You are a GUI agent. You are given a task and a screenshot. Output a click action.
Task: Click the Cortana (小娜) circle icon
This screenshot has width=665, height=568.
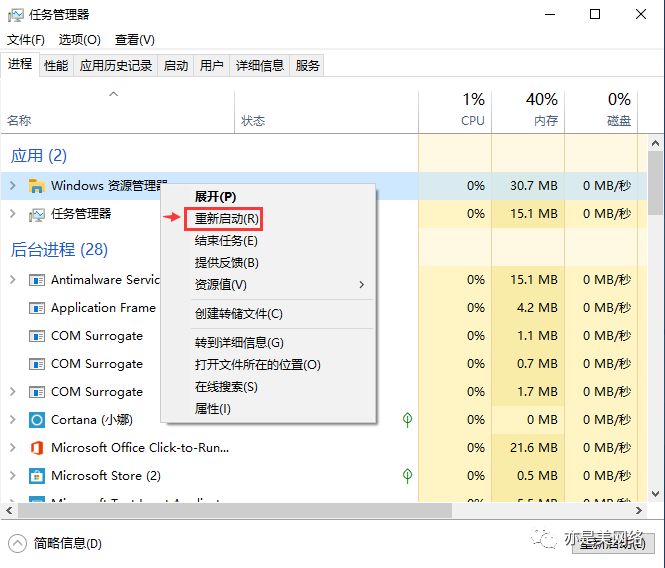pos(36,420)
